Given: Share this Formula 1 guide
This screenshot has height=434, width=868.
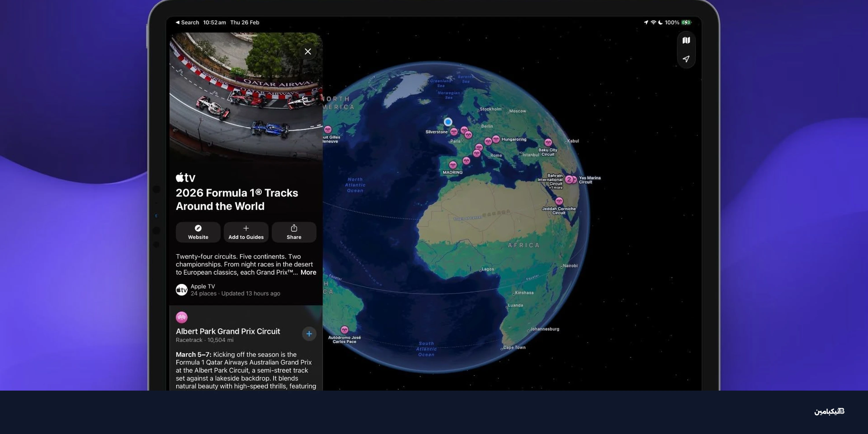Looking at the screenshot, I should (x=294, y=232).
